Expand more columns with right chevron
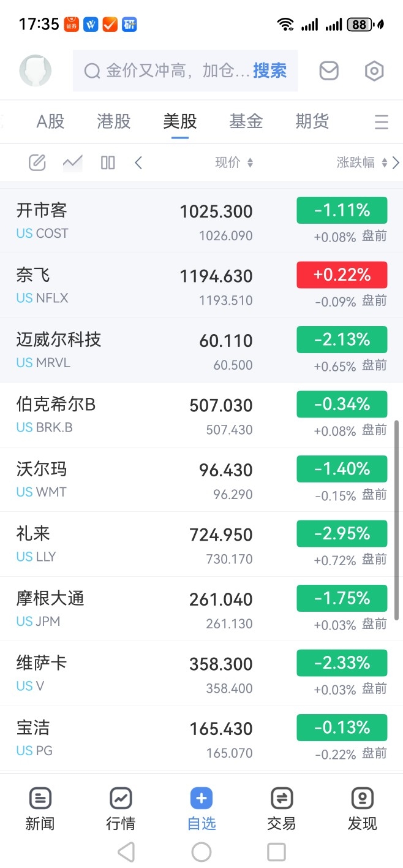 pyautogui.click(x=396, y=162)
